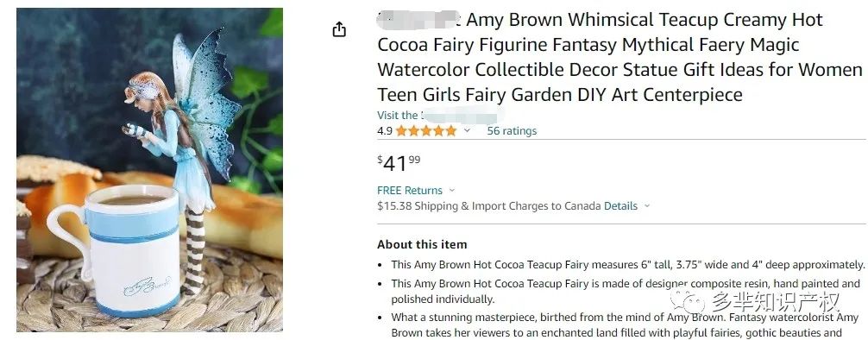868x340 pixels.
Task: Open the fairy figurine product image
Action: [149, 169]
